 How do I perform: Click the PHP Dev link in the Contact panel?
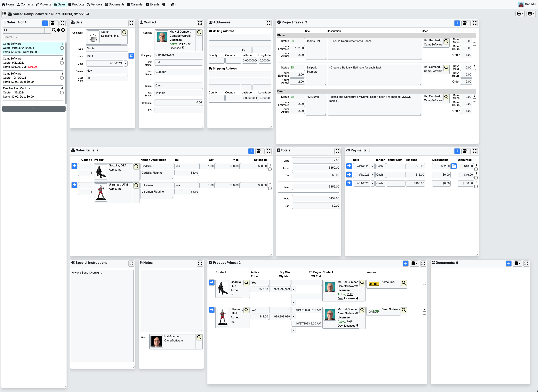(x=185, y=44)
